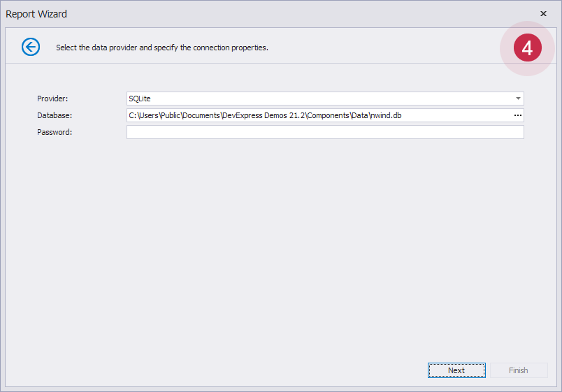Click the 'Select the data provider' instruction text
The width and height of the screenshot is (562, 392).
(162, 48)
